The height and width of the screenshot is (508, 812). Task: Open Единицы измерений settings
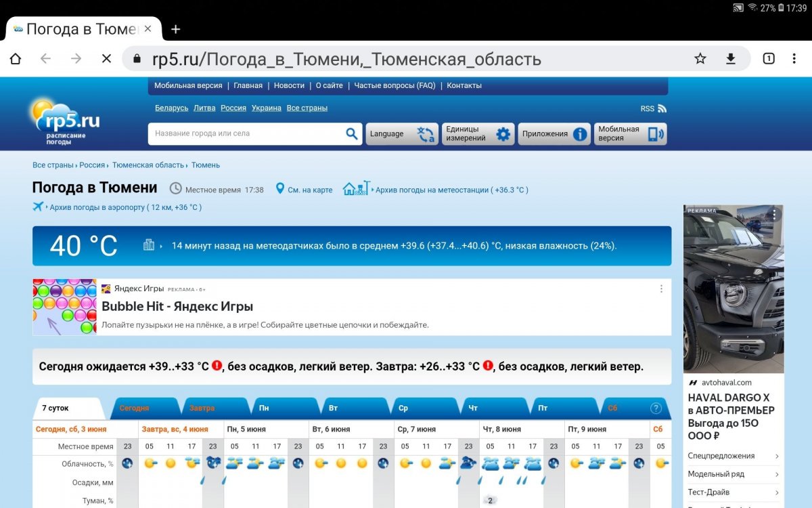[x=478, y=134]
